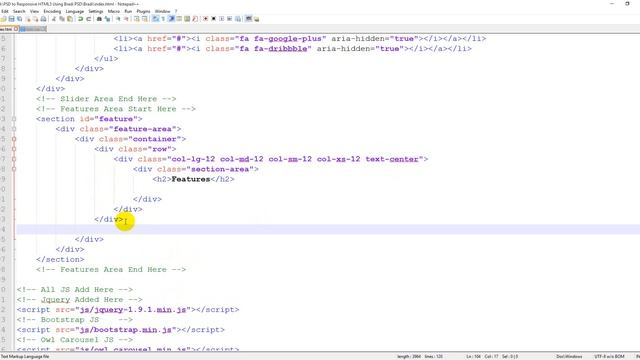Click the Close All toolbar icon
Screen dimensions: 640x360
[x=36, y=19]
